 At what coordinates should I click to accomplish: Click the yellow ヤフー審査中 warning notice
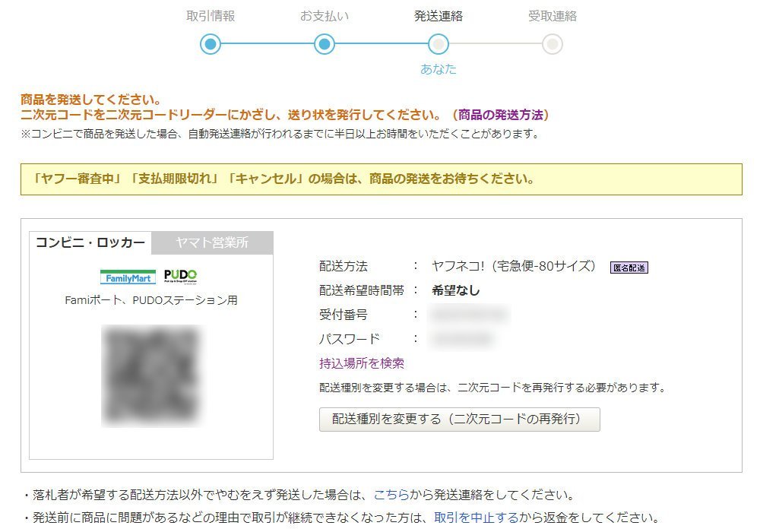click(382, 179)
